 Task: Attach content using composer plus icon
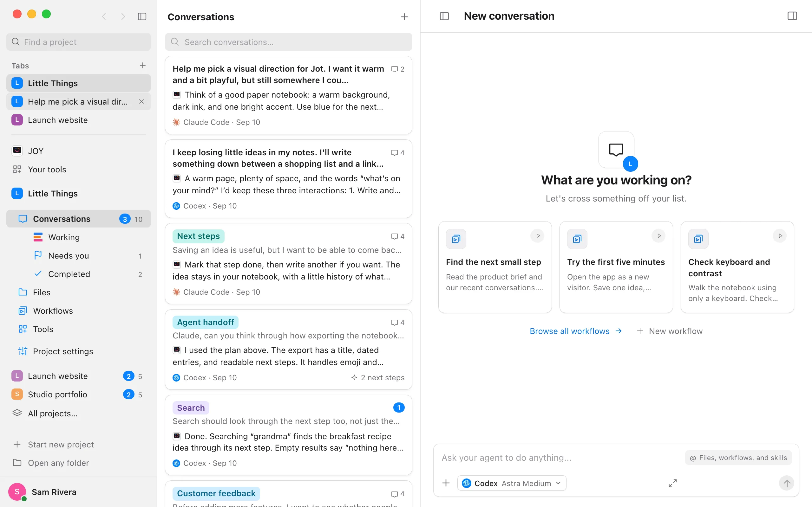[446, 483]
